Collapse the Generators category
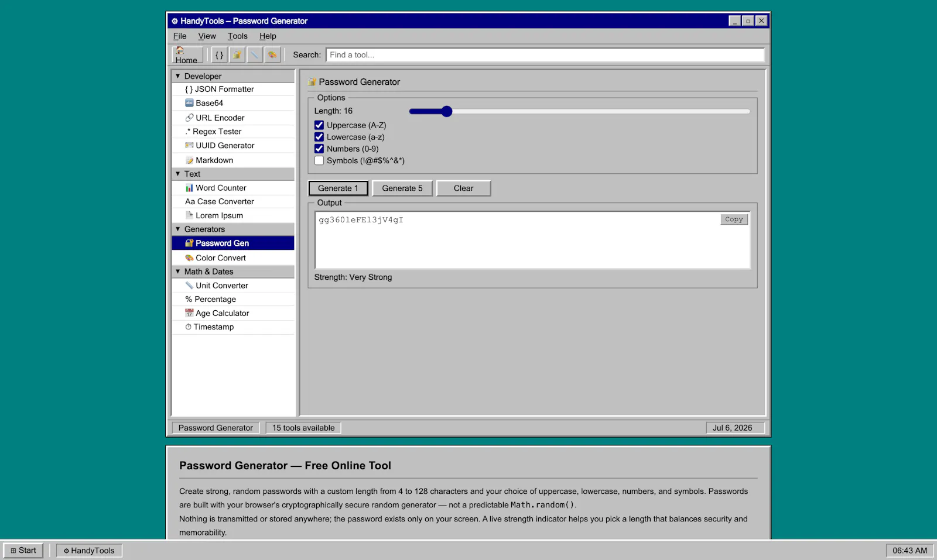 tap(233, 229)
